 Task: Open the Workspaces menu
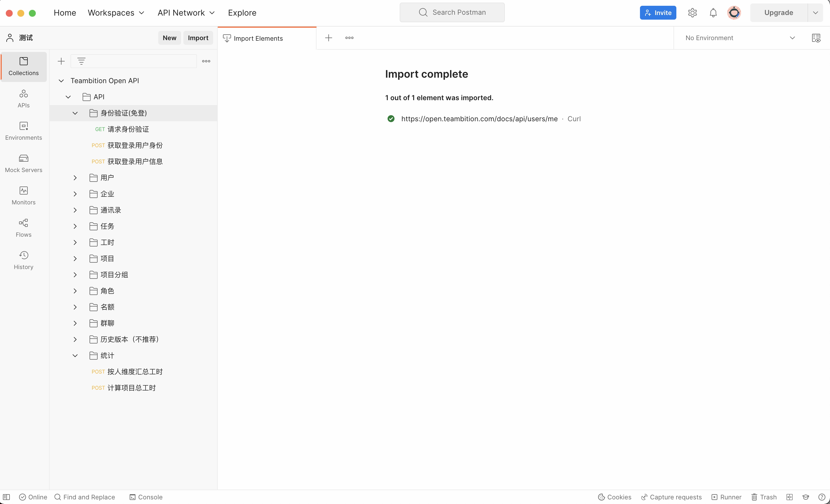[116, 13]
